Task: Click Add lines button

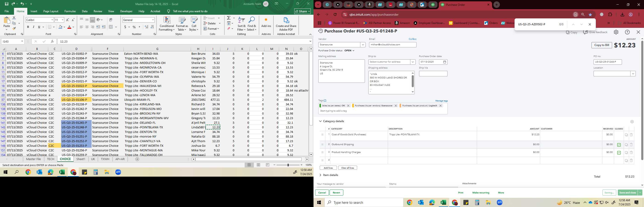Action: (x=328, y=168)
